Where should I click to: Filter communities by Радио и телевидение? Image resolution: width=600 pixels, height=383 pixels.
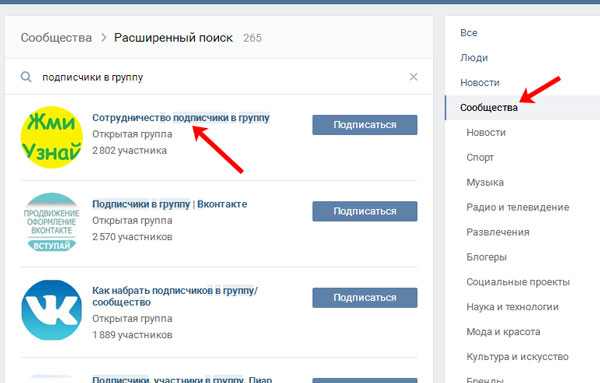coord(518,207)
